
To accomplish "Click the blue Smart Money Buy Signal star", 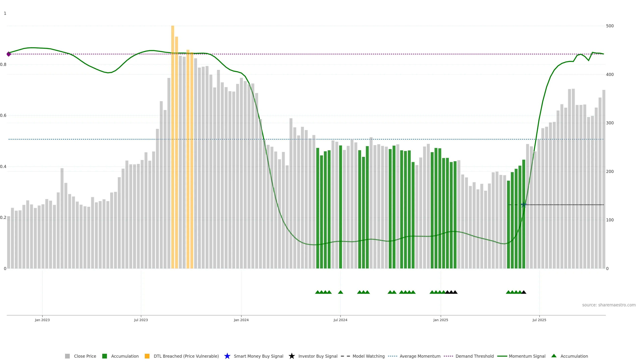I will [x=227, y=356].
